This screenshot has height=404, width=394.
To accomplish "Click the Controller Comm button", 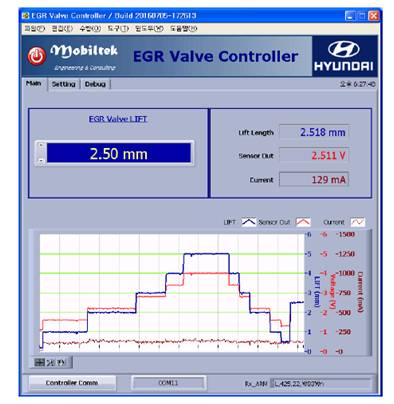I will [72, 383].
